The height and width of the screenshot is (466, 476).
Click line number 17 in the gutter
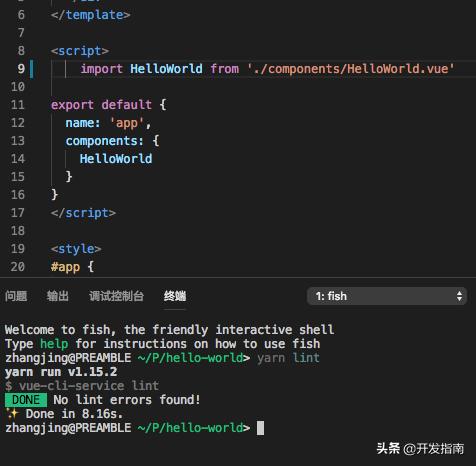[x=18, y=213]
